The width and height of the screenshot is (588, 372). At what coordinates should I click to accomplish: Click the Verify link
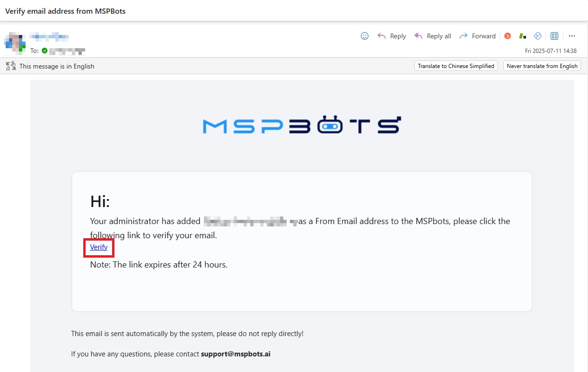pos(98,247)
